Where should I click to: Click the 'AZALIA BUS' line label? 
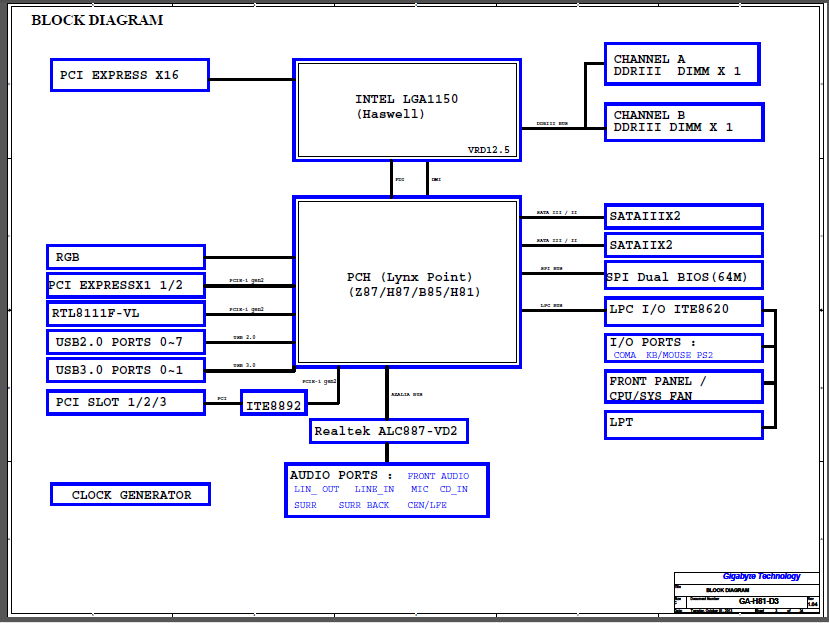(x=407, y=395)
